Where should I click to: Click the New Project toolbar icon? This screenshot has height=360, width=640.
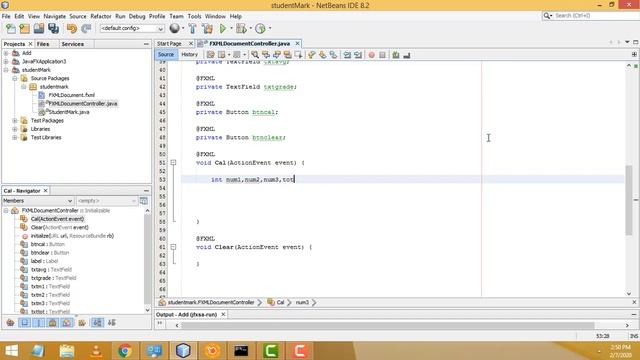[24, 28]
